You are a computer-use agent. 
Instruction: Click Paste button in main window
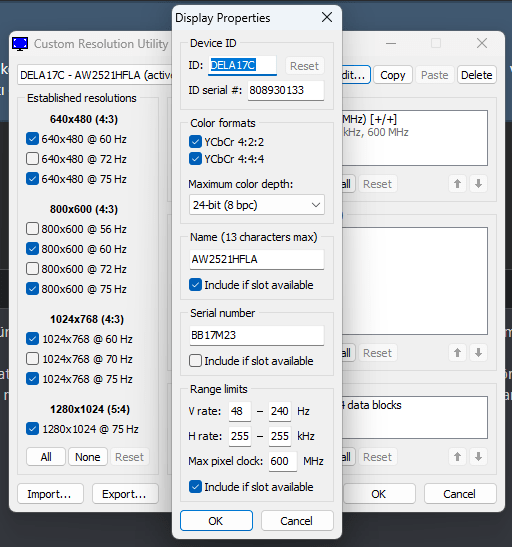click(x=435, y=75)
